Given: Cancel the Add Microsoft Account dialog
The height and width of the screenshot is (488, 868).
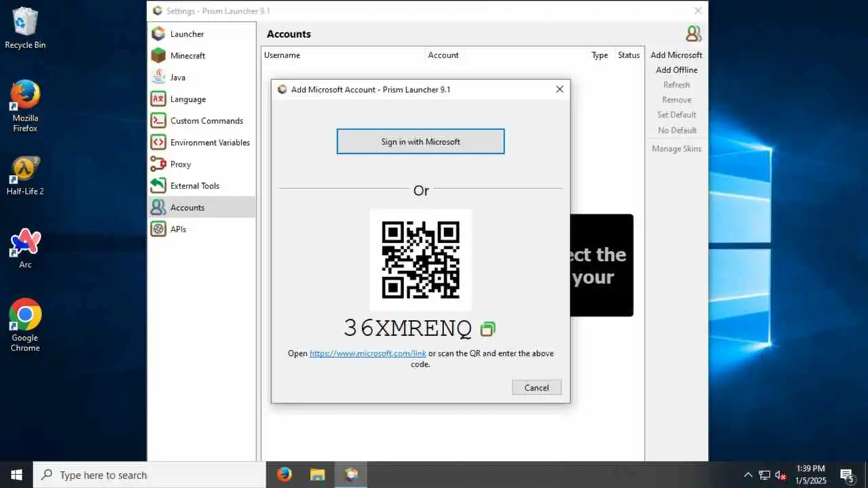Looking at the screenshot, I should [536, 388].
